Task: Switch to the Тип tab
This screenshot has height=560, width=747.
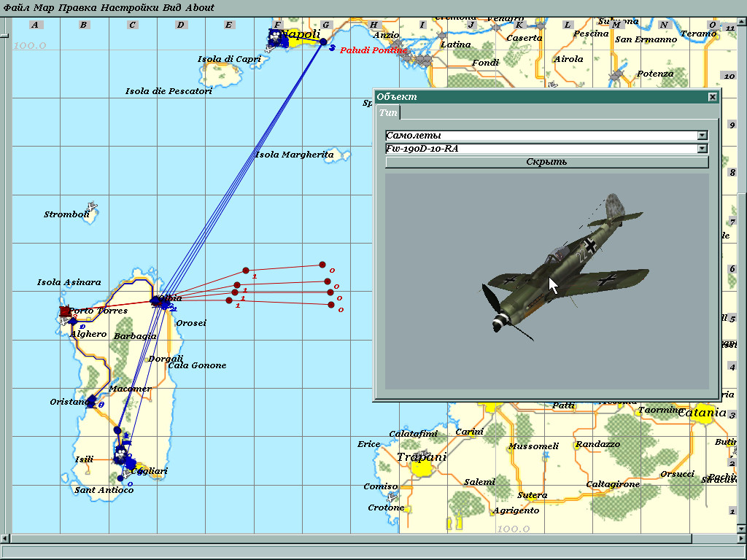Action: (x=388, y=113)
